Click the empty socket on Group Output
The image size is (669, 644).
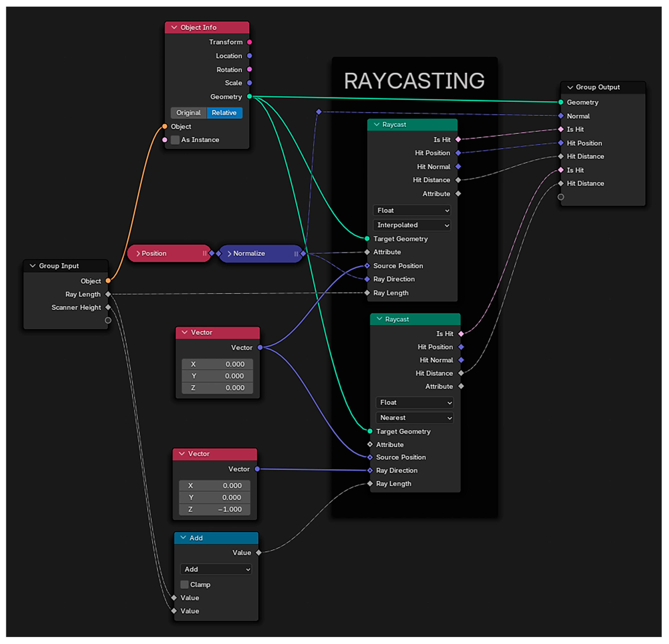click(x=560, y=197)
